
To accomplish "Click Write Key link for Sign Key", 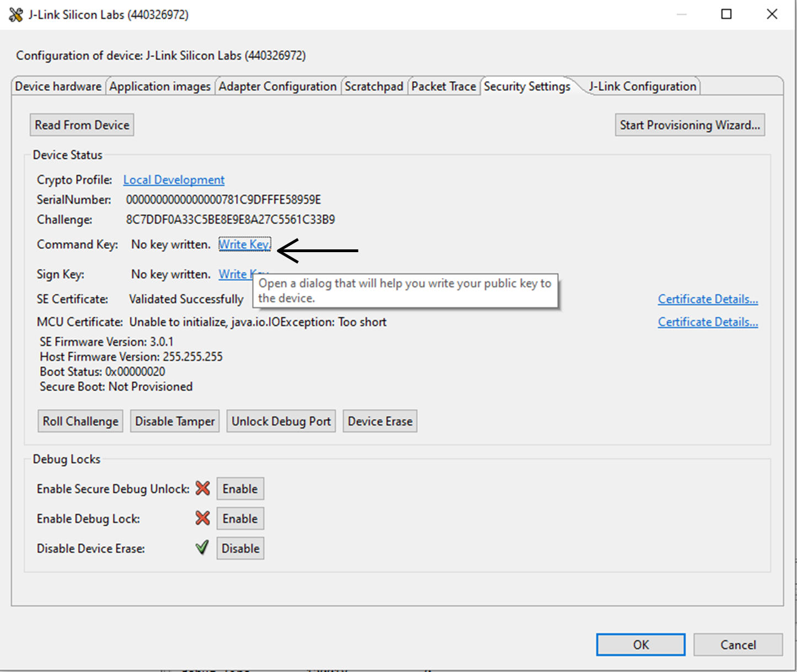I will [235, 274].
